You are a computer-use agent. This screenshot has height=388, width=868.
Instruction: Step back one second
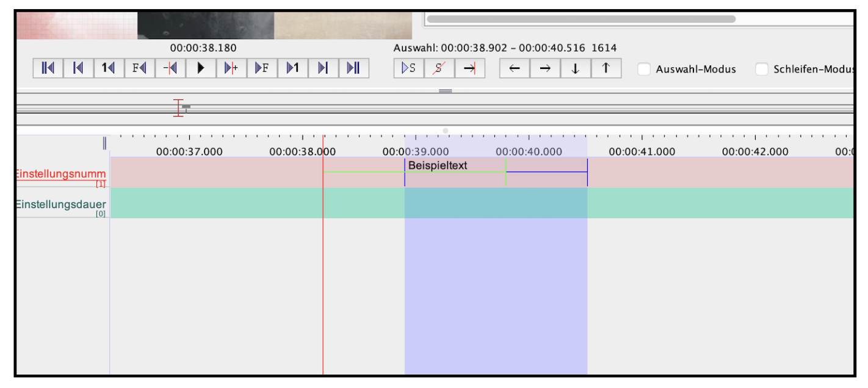coord(109,68)
